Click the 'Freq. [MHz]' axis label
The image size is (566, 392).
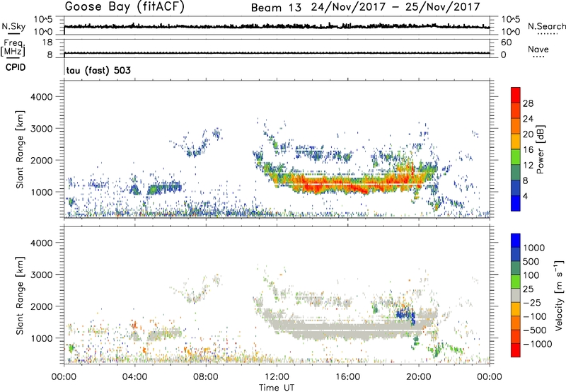(13, 47)
